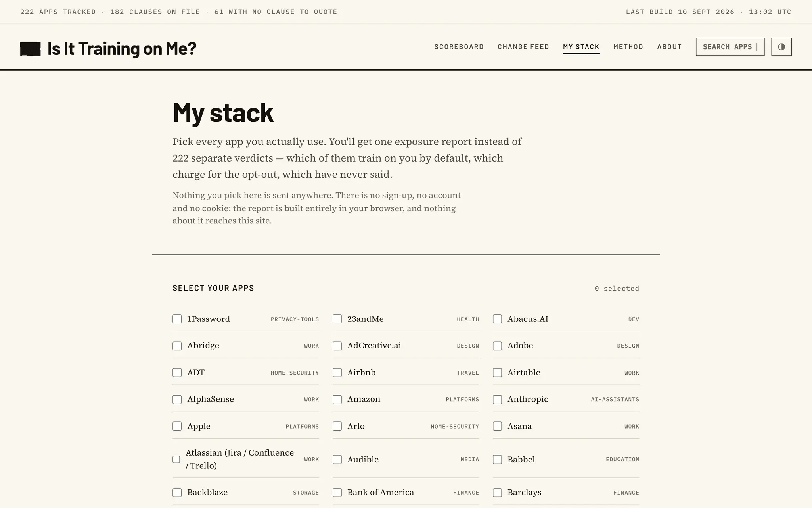Viewport: 812px width, 508px height.
Task: Check the Airbnb checkbox
Action: click(337, 373)
